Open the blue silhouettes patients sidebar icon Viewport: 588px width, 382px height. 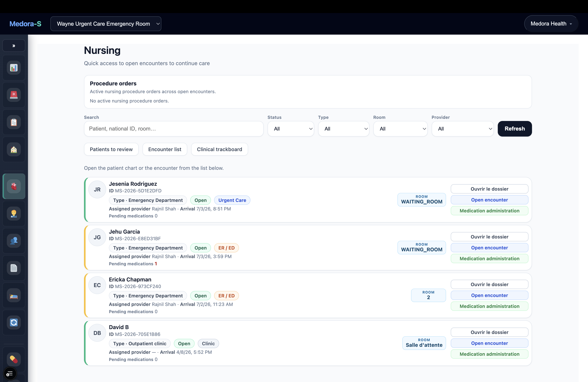pos(14,241)
